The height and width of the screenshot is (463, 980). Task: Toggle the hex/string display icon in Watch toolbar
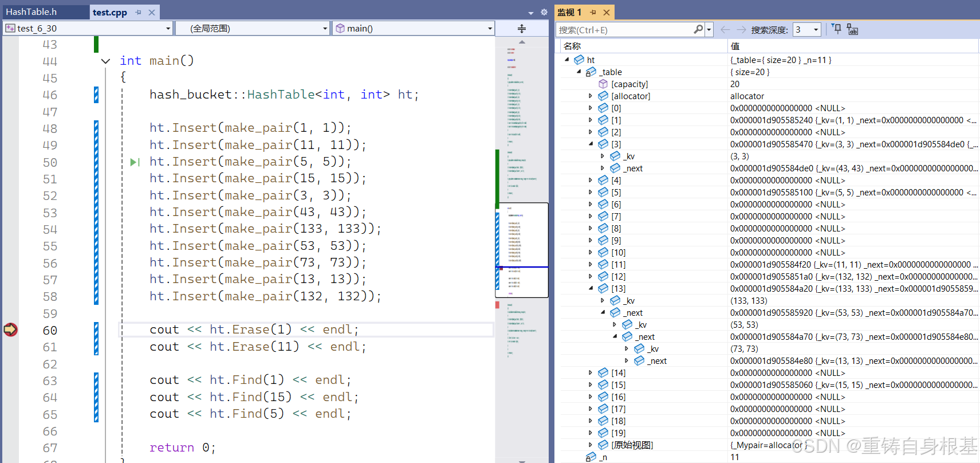coord(852,29)
